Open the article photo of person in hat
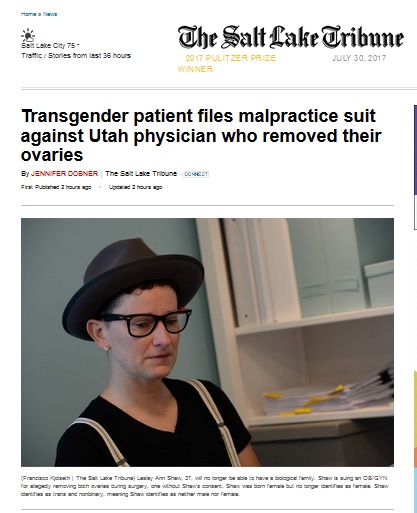This screenshot has width=417, height=513. pyautogui.click(x=207, y=342)
